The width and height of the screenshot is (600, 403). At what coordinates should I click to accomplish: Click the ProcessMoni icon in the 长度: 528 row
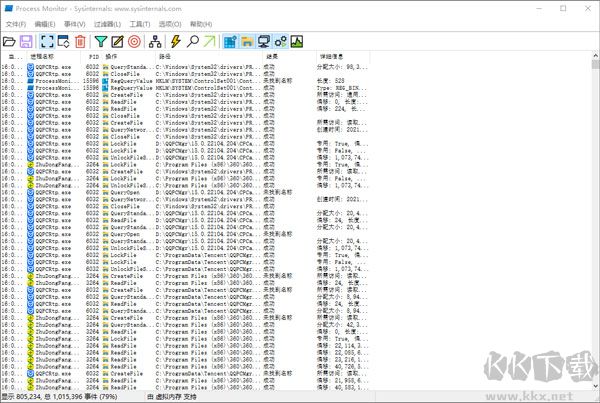31,81
